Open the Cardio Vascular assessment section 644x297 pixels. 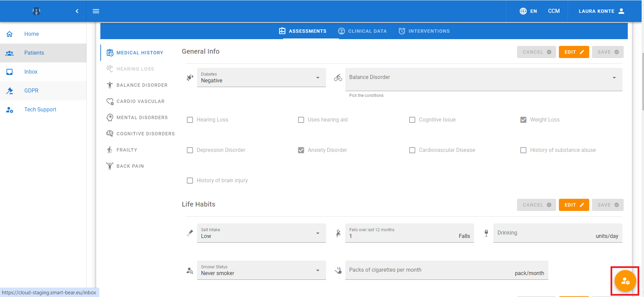click(x=136, y=101)
